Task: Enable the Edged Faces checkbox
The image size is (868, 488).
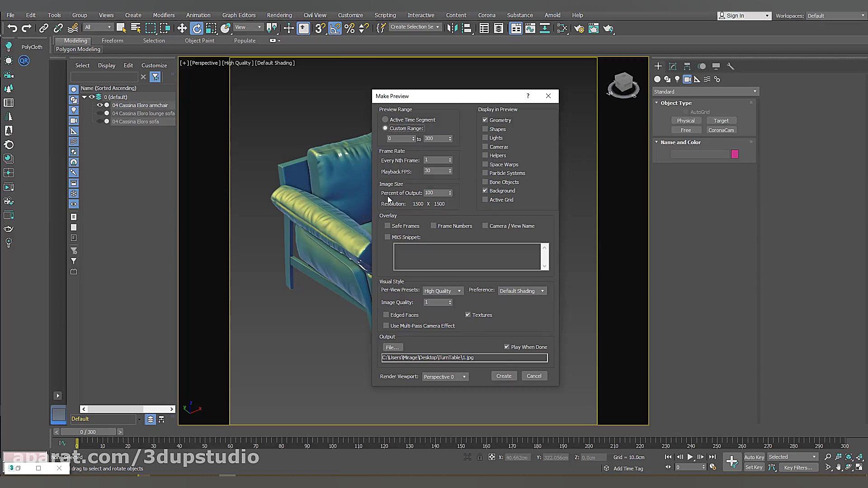Action: [386, 314]
